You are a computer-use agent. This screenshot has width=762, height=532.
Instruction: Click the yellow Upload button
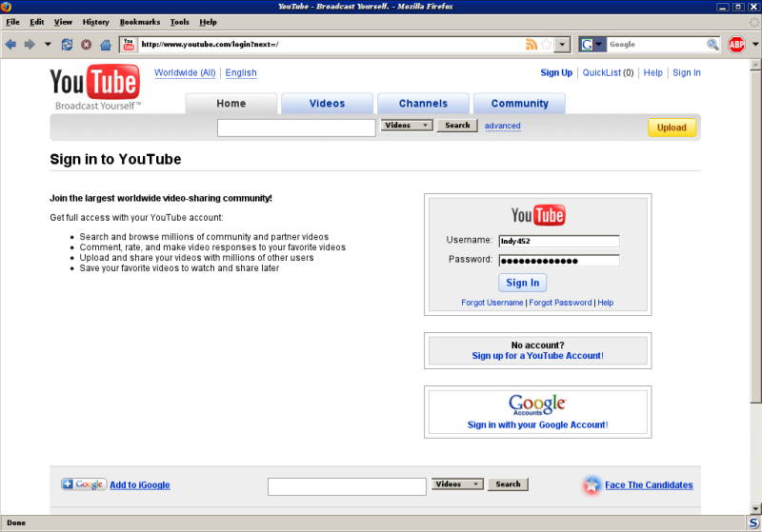672,128
